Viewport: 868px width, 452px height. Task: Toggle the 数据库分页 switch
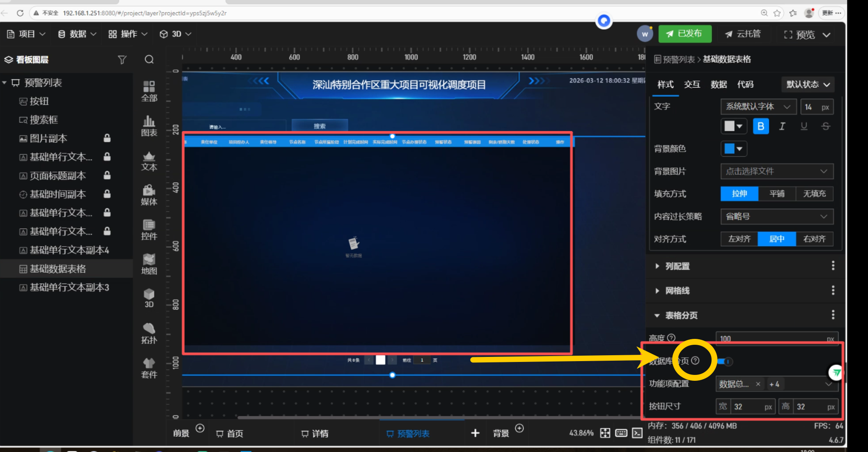725,361
